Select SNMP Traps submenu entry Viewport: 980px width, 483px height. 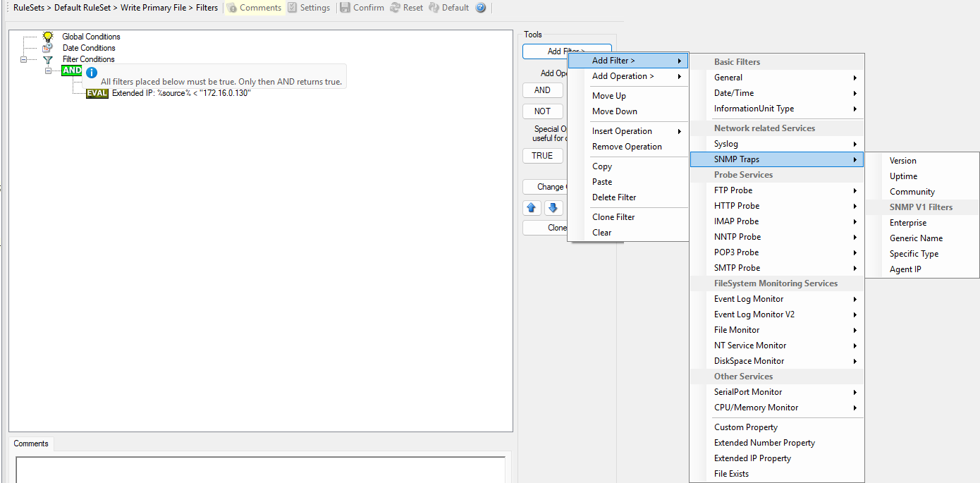pyautogui.click(x=777, y=159)
